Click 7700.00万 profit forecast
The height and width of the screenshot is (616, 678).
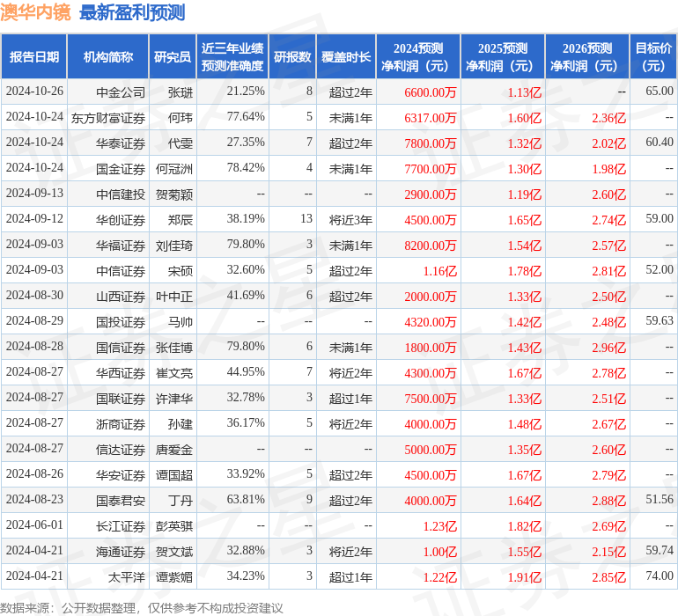tap(431, 169)
